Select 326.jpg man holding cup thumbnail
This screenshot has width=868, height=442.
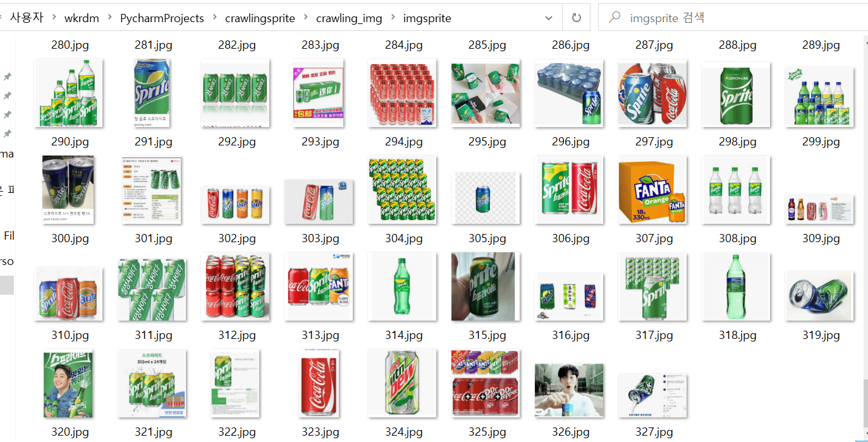tap(569, 391)
